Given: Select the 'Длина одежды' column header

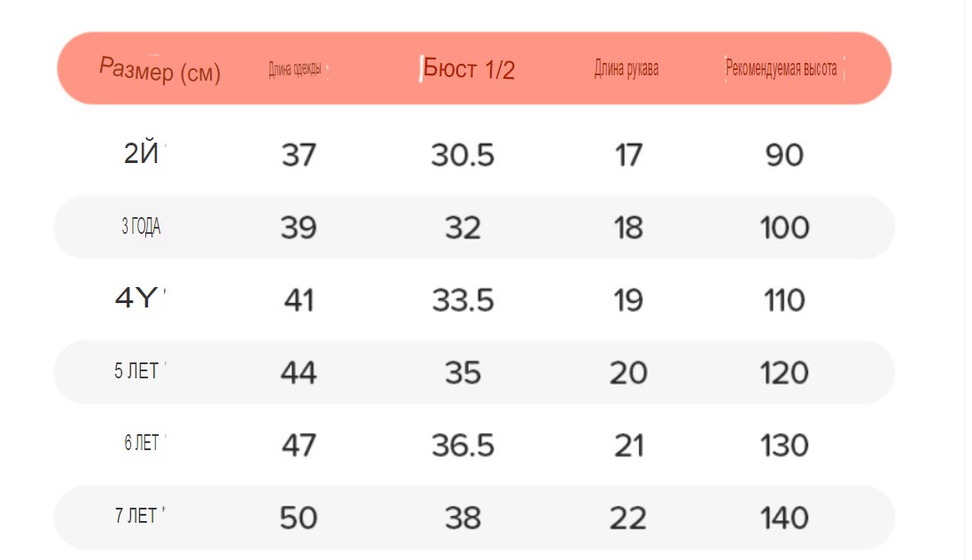Looking at the screenshot, I should (x=295, y=68).
